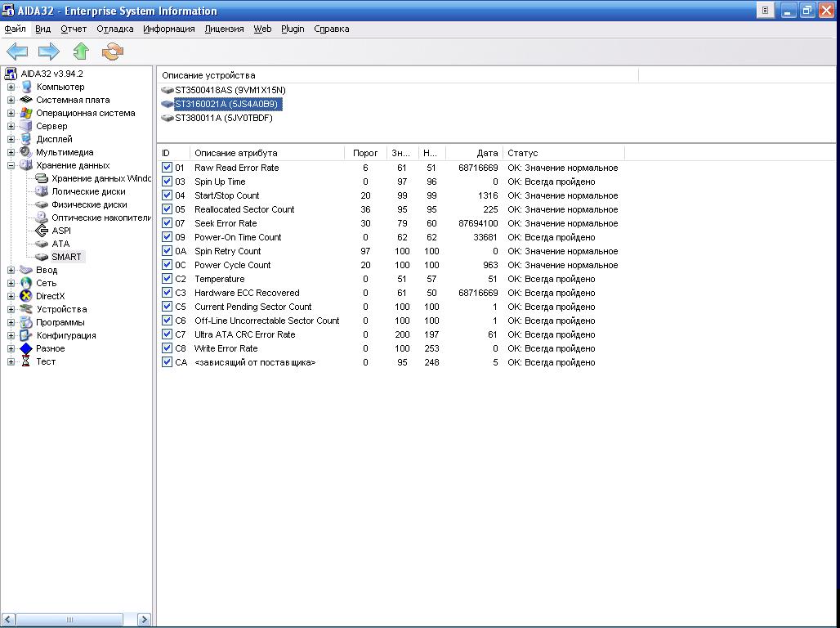Open the Plugin menu

[293, 29]
